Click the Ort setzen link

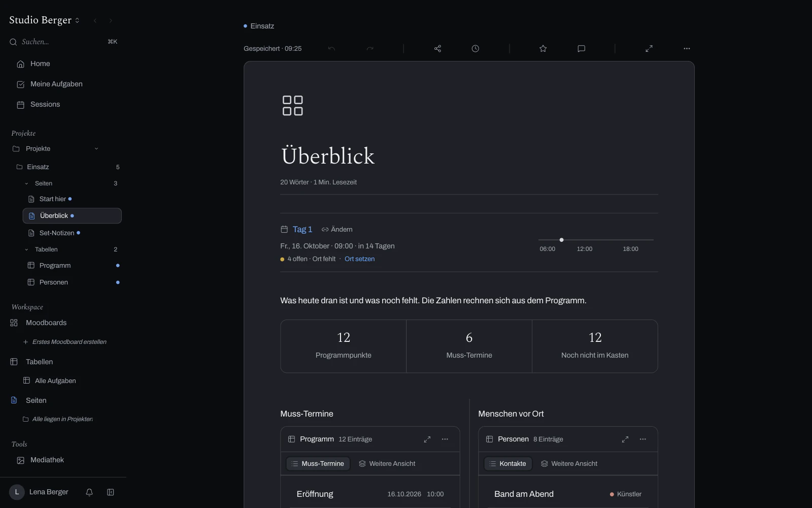pos(359,259)
